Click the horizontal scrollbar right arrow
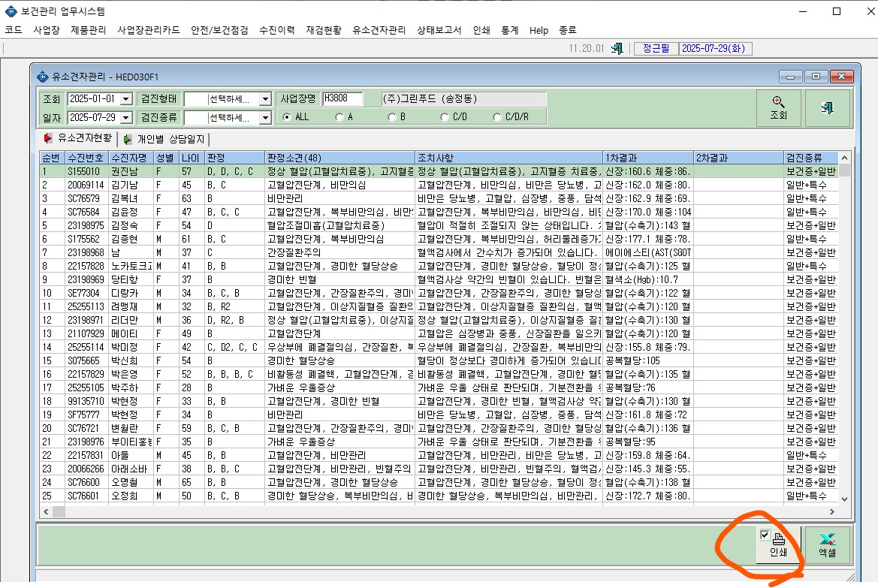The width and height of the screenshot is (878, 588). coord(831,511)
